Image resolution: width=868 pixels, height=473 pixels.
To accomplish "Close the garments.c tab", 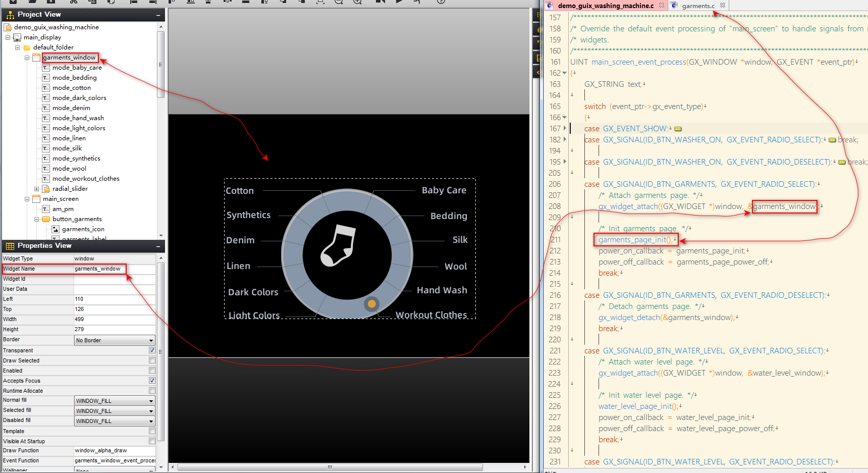I will pos(723,6).
